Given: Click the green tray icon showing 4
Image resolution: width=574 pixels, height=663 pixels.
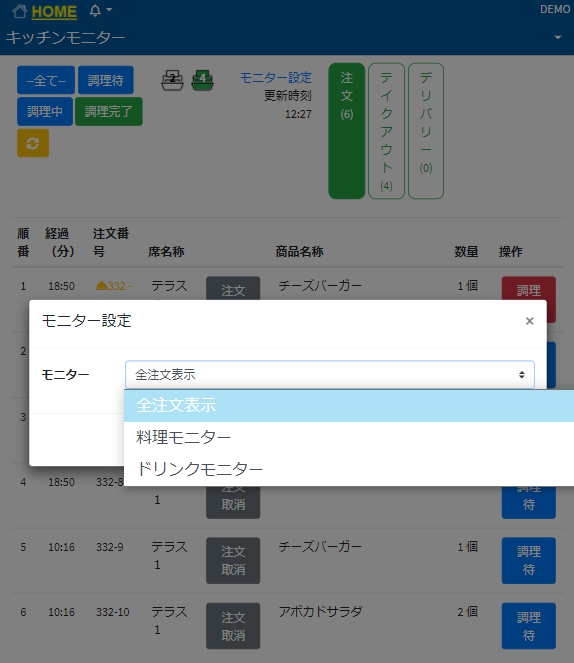Looking at the screenshot, I should tap(202, 80).
